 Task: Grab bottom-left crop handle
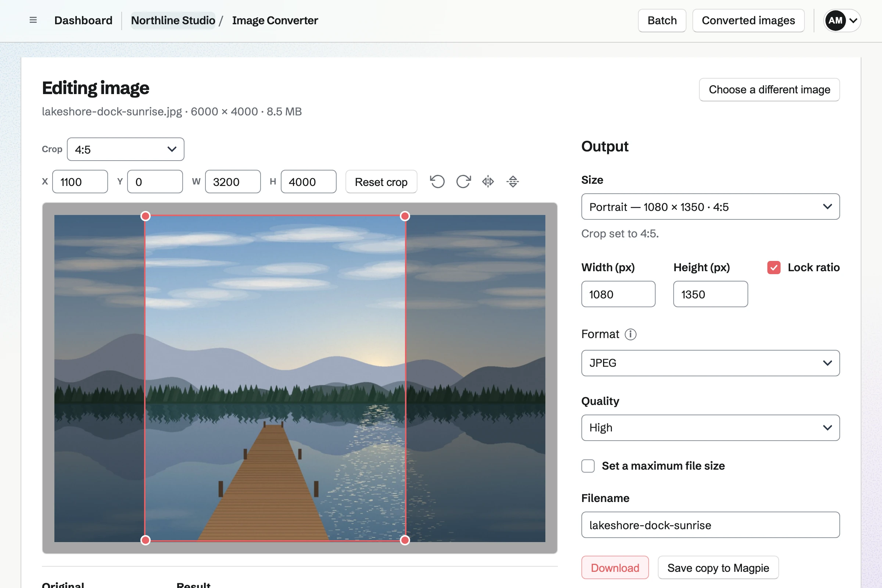pyautogui.click(x=146, y=540)
